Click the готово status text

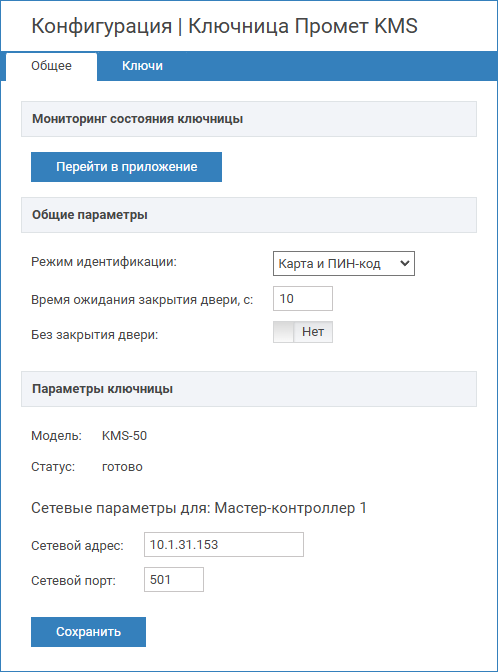[122, 467]
